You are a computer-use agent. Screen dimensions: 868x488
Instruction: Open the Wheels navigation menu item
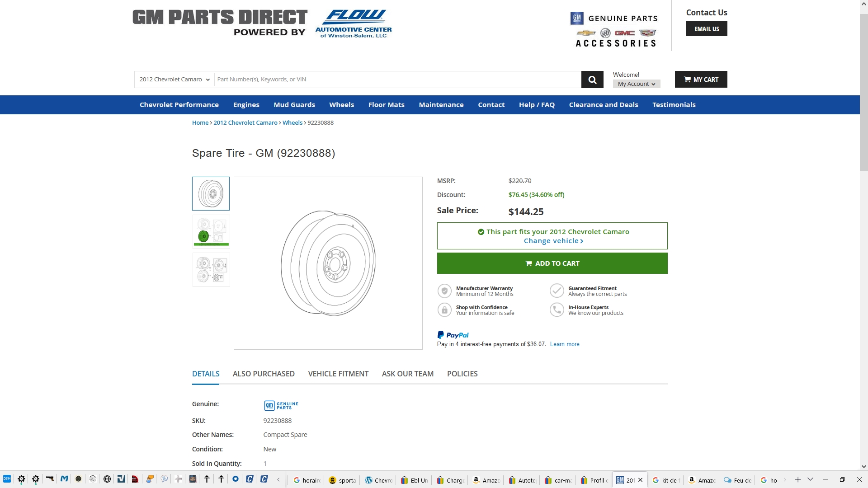click(341, 105)
